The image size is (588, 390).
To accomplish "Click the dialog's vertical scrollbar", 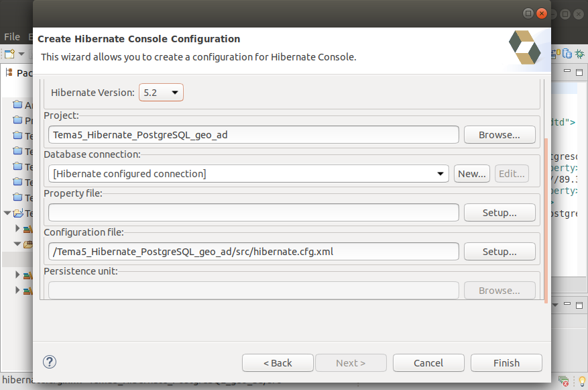I will pyautogui.click(x=546, y=221).
